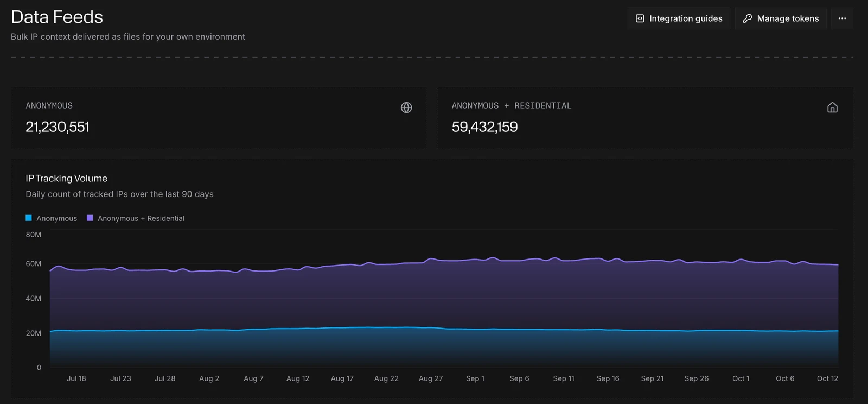Click the Bulk IP context description text
The width and height of the screenshot is (868, 404).
(x=128, y=36)
